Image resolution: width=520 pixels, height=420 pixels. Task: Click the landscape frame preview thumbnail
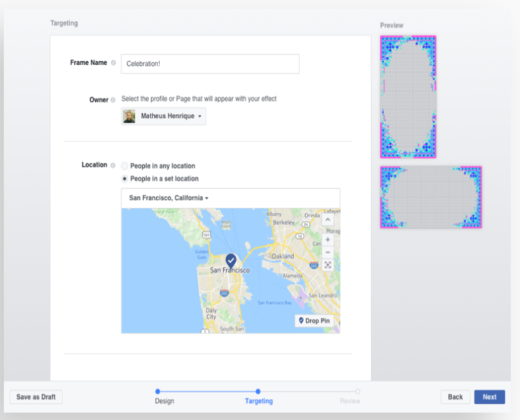(x=431, y=197)
